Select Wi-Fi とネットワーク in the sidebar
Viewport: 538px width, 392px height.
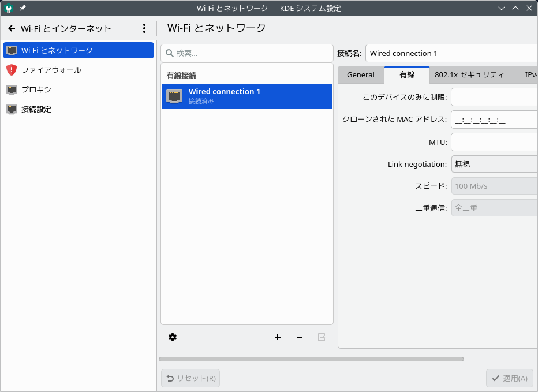pos(79,50)
